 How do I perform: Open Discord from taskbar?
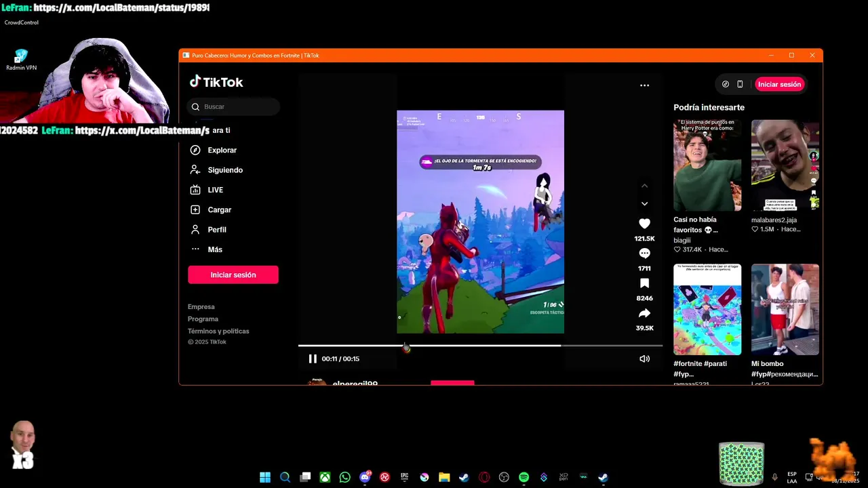click(365, 477)
